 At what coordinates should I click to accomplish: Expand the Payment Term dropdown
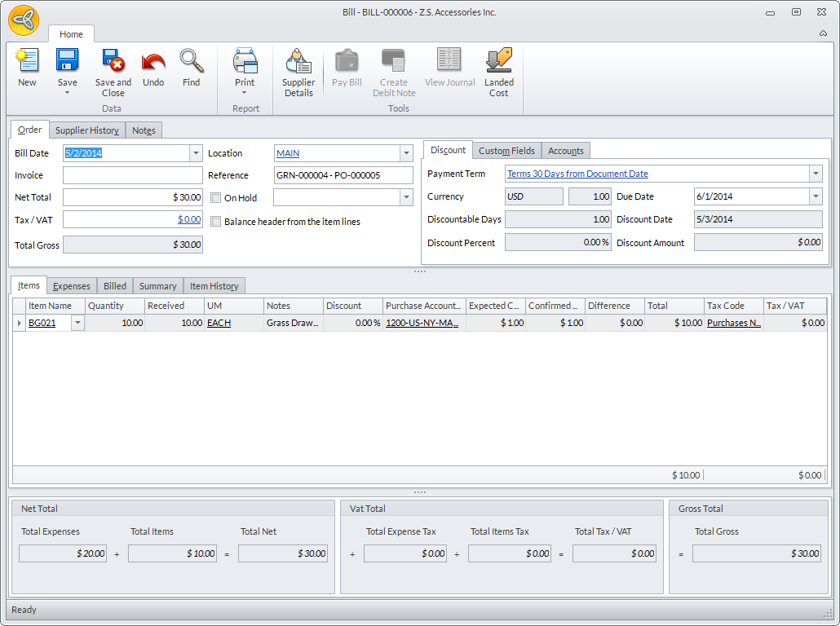point(816,174)
